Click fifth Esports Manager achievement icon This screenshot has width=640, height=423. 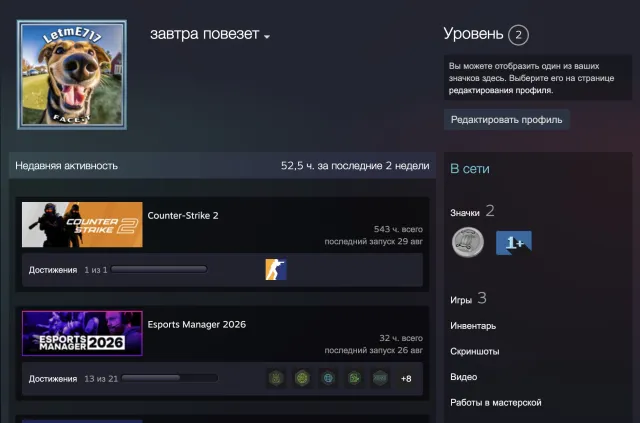pyautogui.click(x=380, y=378)
